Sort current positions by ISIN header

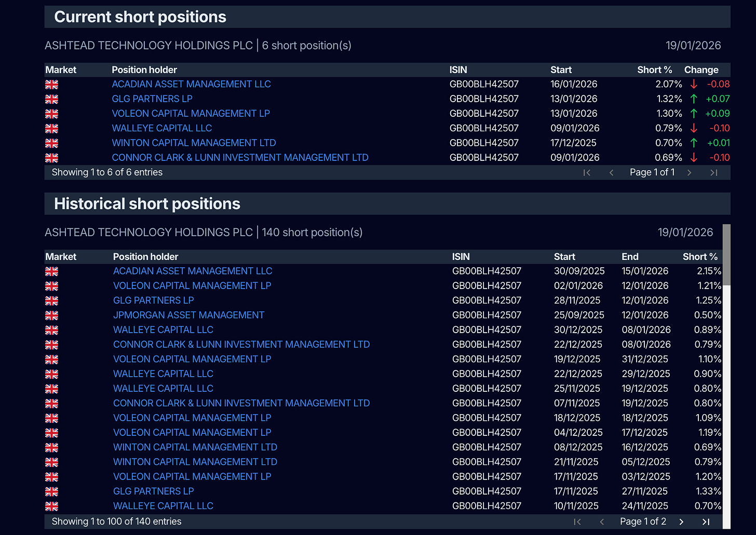tap(458, 70)
